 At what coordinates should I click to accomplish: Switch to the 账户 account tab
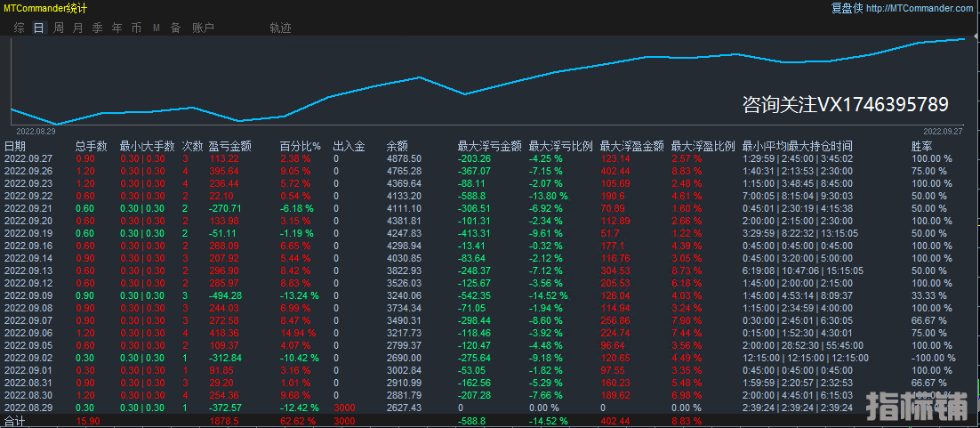(x=203, y=28)
